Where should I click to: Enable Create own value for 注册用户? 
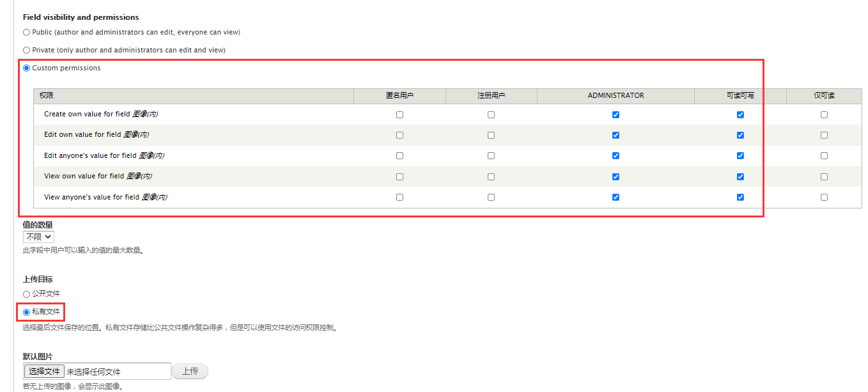pos(491,114)
